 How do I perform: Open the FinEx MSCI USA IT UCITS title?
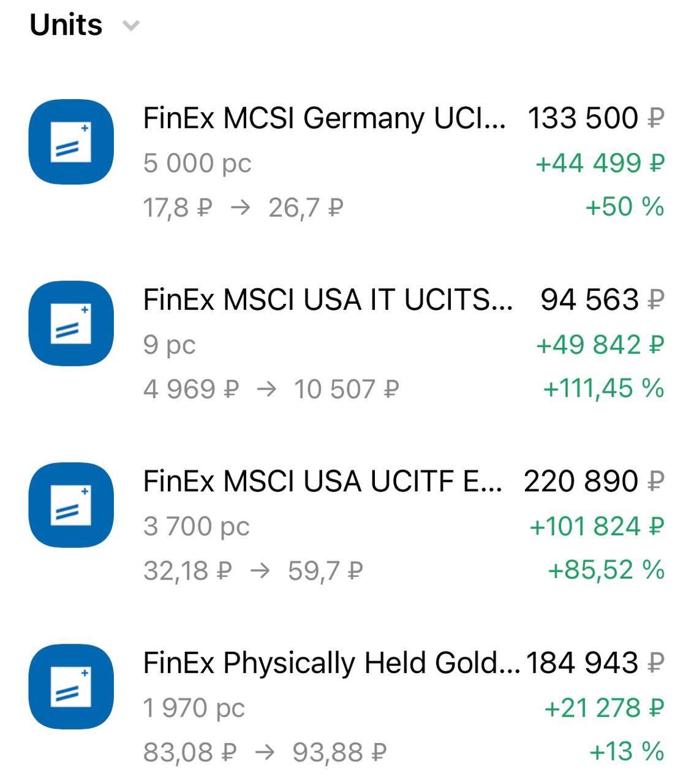click(x=328, y=300)
